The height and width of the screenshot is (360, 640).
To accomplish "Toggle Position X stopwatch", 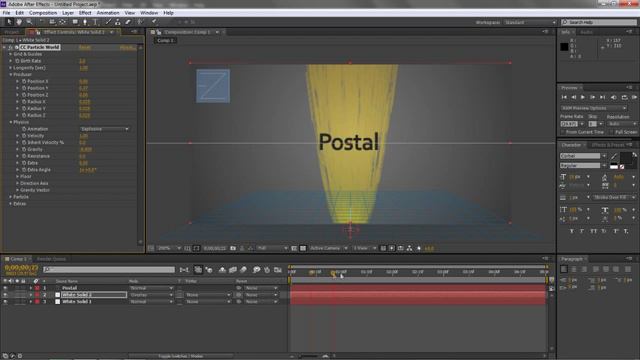I will [x=24, y=82].
